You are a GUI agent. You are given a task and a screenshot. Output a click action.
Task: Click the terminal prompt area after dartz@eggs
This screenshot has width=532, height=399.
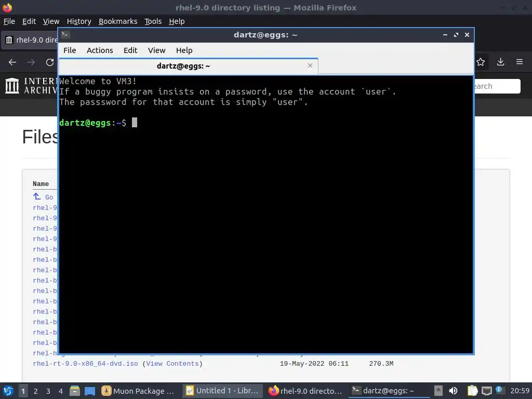[x=135, y=123]
